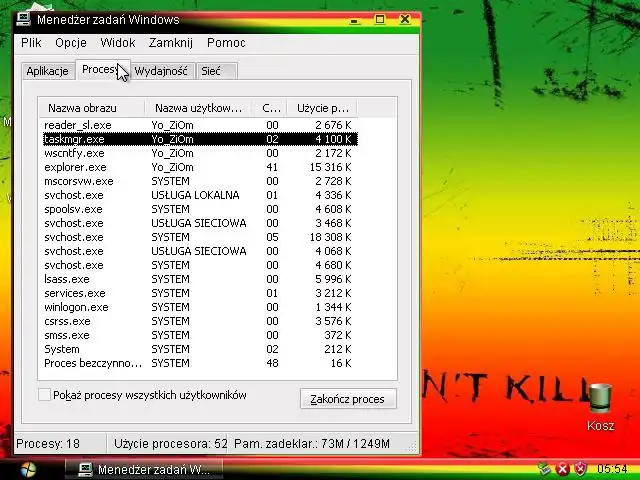
Task: Click 'Użycie procesora: 52' status entry
Action: (170, 444)
